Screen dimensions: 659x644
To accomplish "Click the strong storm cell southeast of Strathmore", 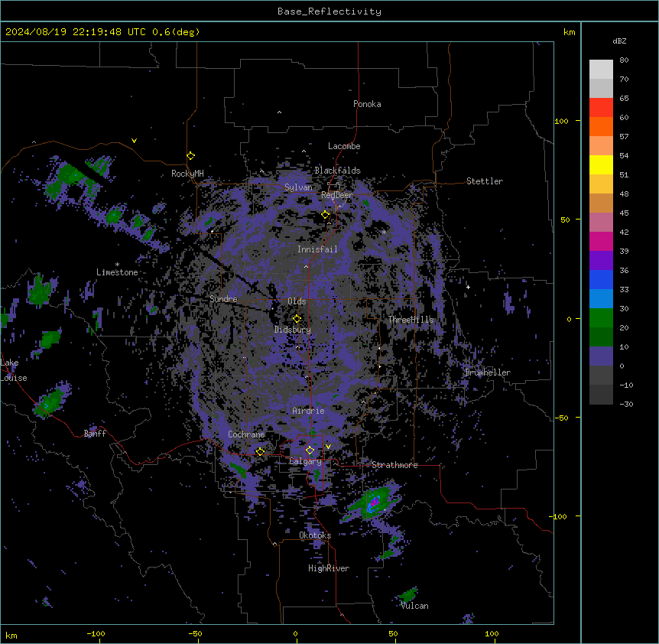I will (373, 503).
